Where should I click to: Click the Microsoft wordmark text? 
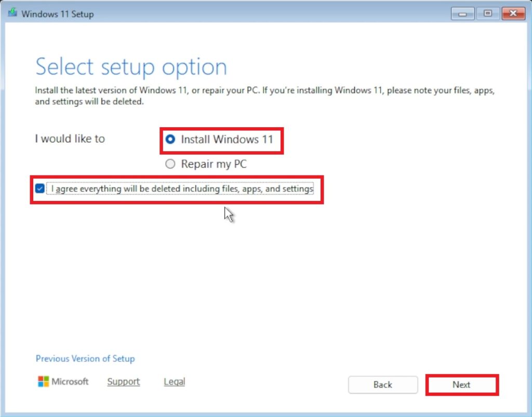tap(70, 382)
